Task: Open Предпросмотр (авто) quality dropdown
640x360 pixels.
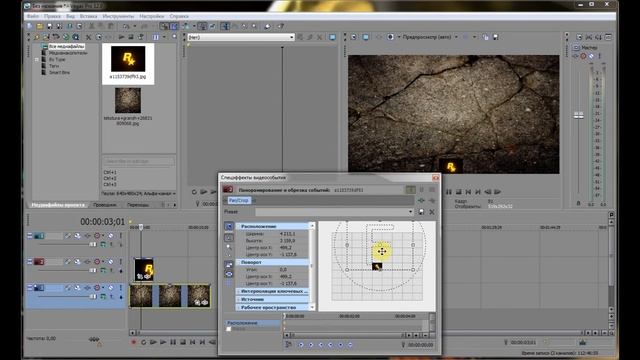Action: coord(456,37)
